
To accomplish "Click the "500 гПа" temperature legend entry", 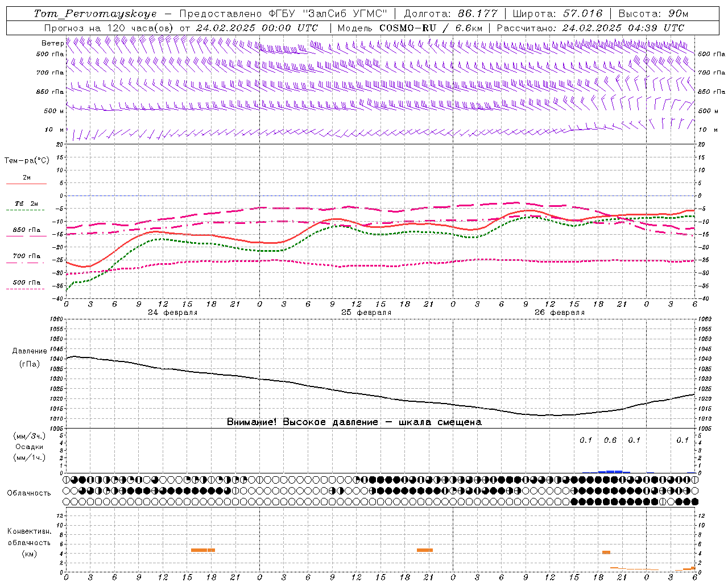I will tap(27, 282).
